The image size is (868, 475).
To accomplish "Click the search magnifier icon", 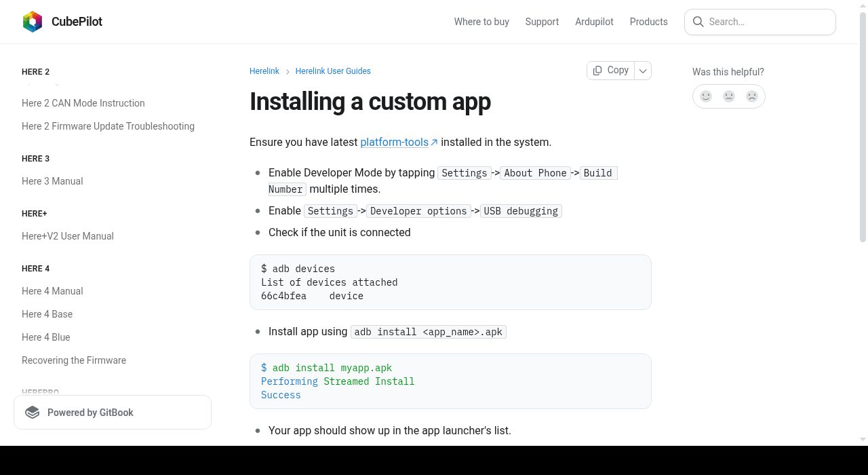I will [698, 22].
